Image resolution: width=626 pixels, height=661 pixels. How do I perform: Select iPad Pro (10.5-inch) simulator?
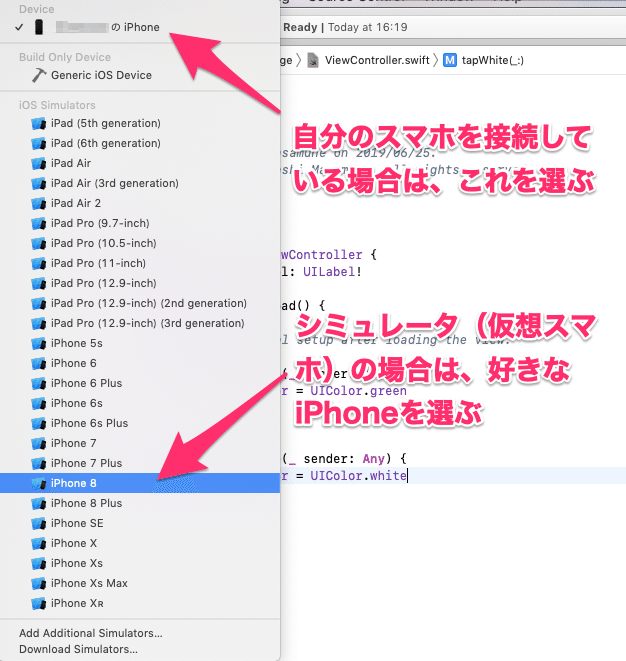click(x=140, y=243)
